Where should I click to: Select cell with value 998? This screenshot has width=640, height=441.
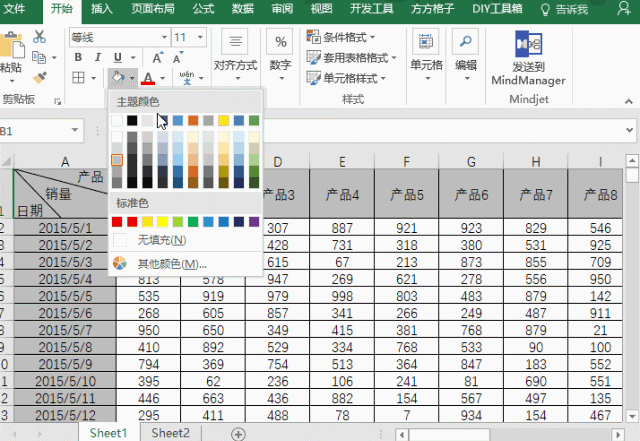[x=342, y=296]
